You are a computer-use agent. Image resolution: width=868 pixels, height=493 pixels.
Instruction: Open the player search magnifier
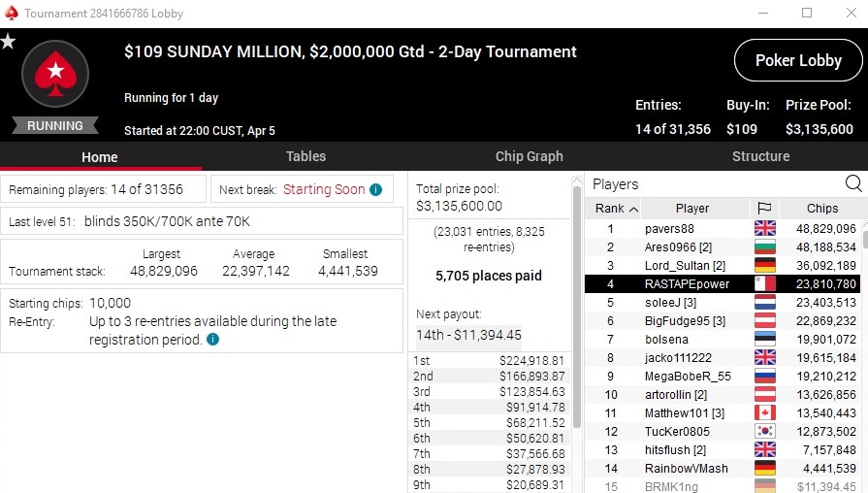click(853, 183)
